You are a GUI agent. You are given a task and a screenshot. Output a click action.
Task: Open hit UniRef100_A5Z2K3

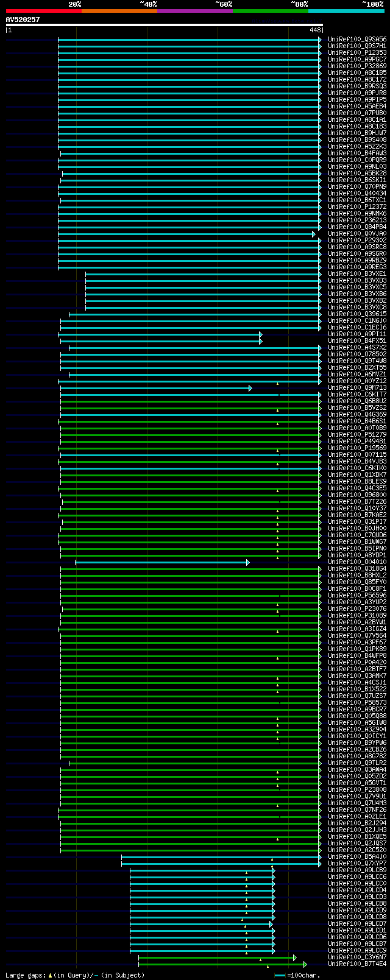[357, 146]
